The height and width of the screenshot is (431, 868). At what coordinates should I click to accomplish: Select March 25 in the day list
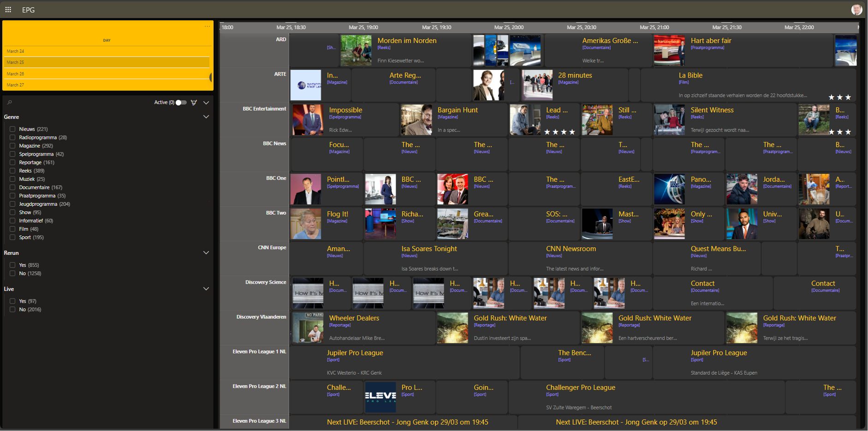point(107,62)
